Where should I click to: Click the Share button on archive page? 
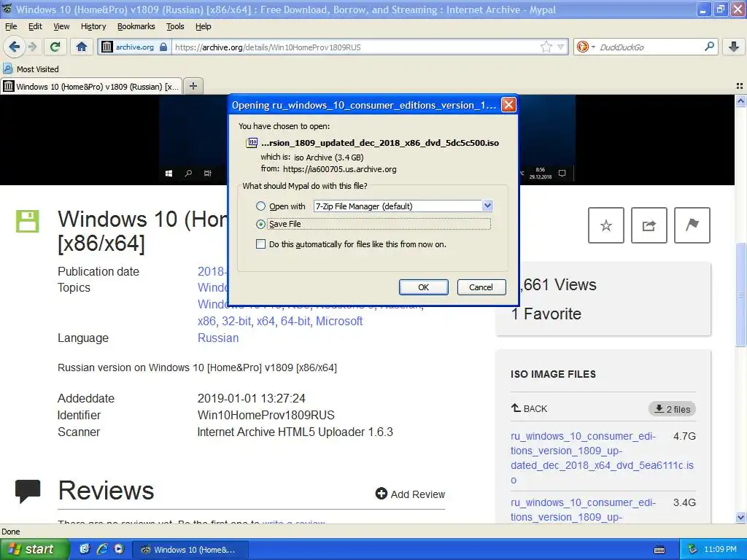point(649,225)
